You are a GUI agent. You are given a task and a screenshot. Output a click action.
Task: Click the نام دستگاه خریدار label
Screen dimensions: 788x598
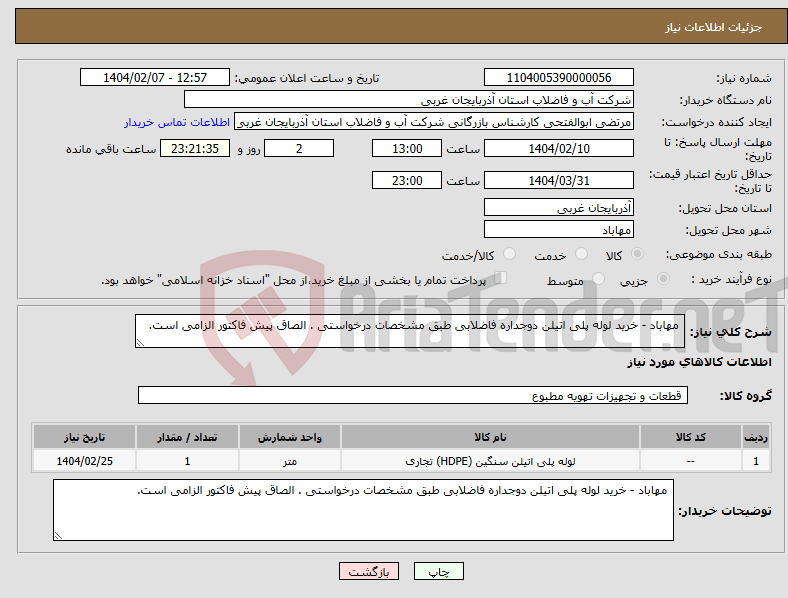click(x=725, y=101)
